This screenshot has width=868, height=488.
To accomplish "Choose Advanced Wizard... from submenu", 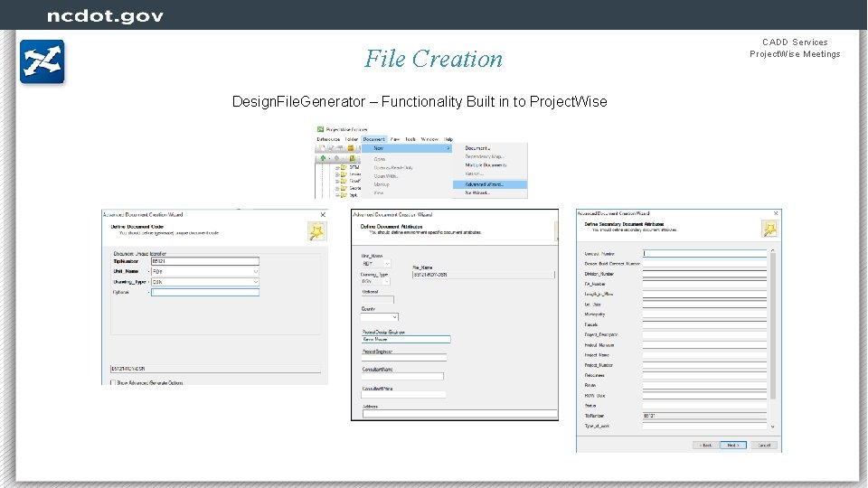I will coord(490,184).
